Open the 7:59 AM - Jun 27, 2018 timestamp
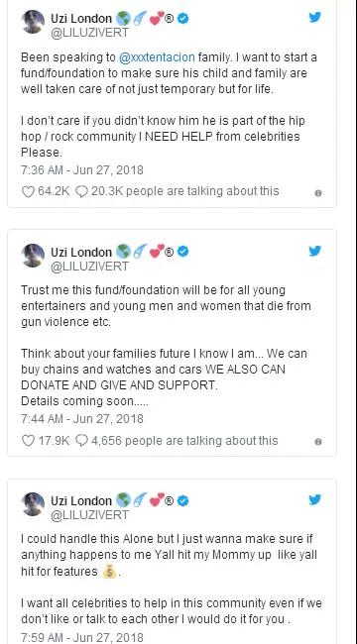This screenshot has height=644, width=357. click(x=82, y=638)
